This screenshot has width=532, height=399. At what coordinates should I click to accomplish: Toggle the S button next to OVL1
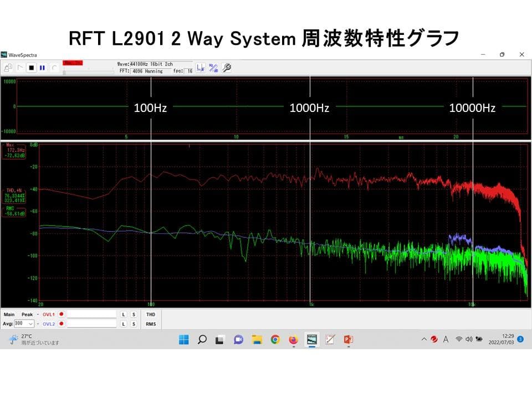coord(134,314)
